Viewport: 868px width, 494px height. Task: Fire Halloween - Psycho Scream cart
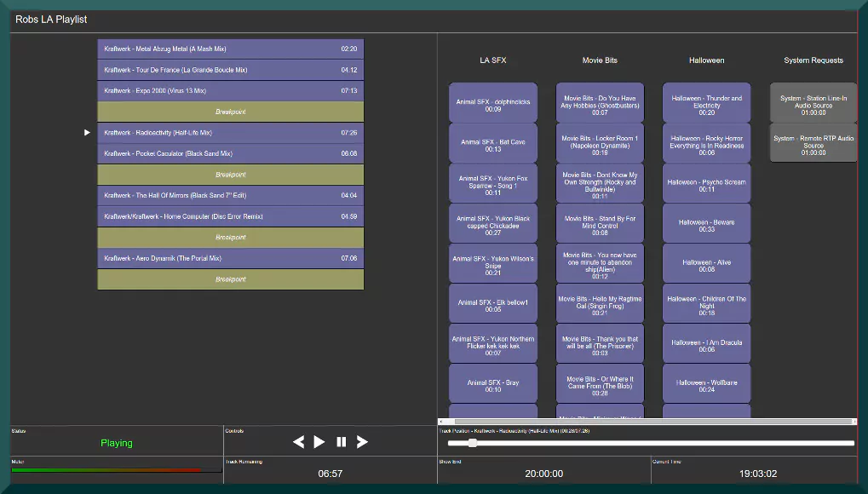pyautogui.click(x=706, y=183)
